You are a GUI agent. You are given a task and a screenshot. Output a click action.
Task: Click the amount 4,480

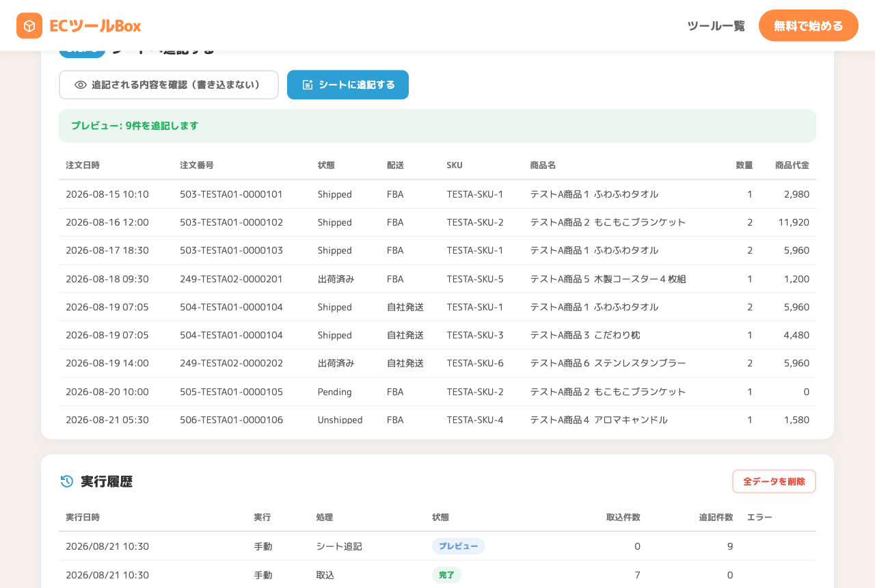pos(796,335)
